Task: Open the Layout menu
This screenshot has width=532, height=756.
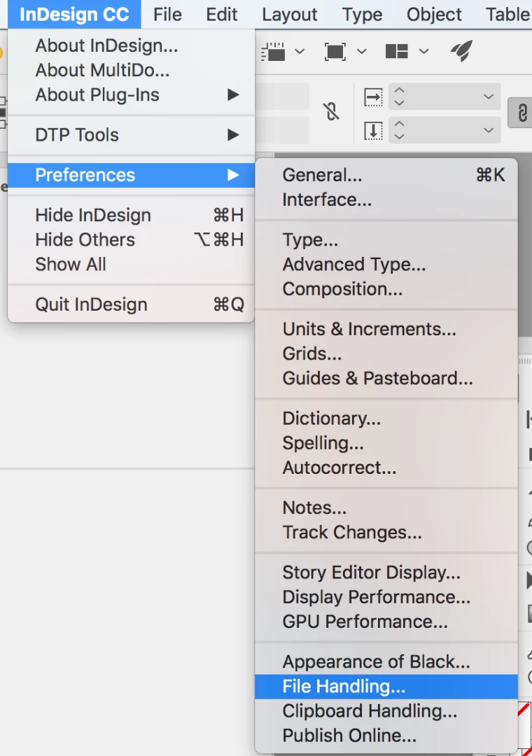Action: (289, 15)
